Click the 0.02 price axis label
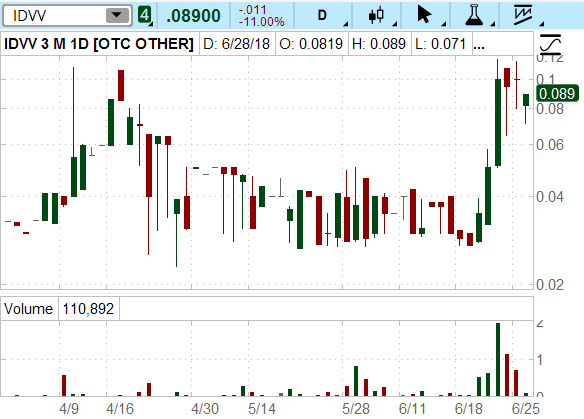The height and width of the screenshot is (419, 584). [550, 285]
